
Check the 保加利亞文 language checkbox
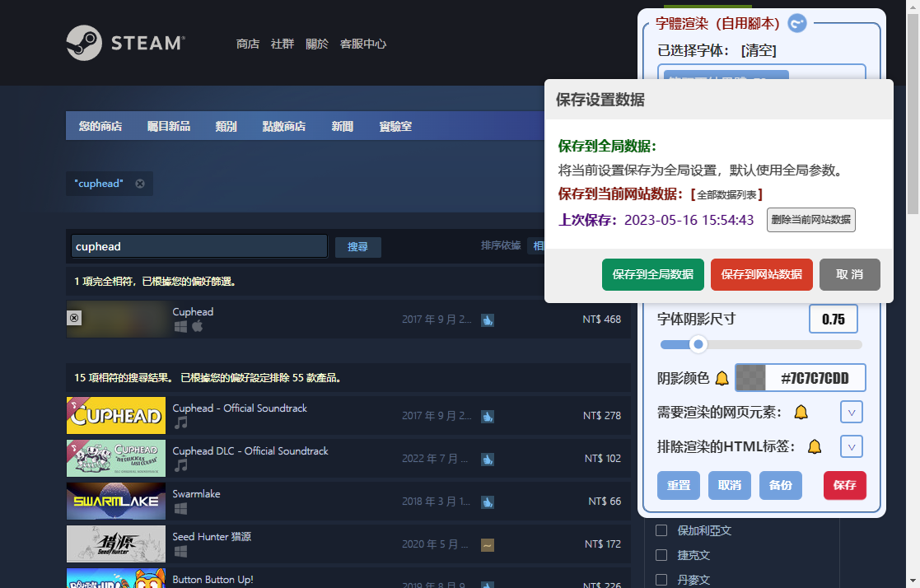[x=661, y=530]
